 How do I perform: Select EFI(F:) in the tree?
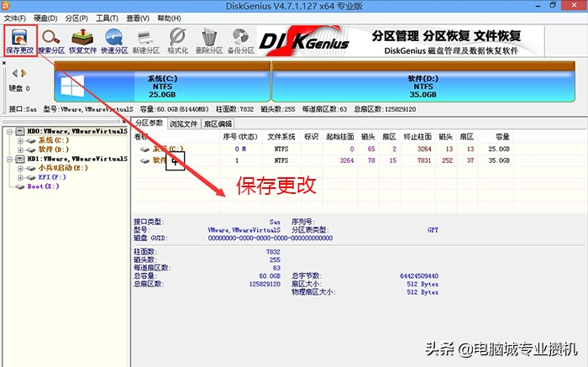point(52,177)
